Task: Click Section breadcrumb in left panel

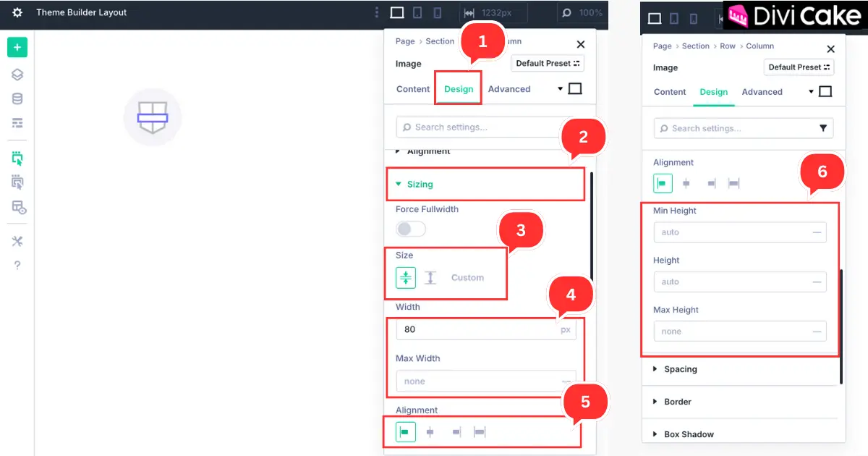Action: point(440,41)
